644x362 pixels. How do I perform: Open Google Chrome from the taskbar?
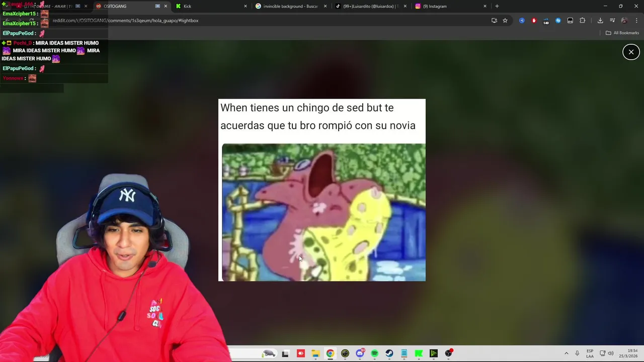[x=330, y=353]
